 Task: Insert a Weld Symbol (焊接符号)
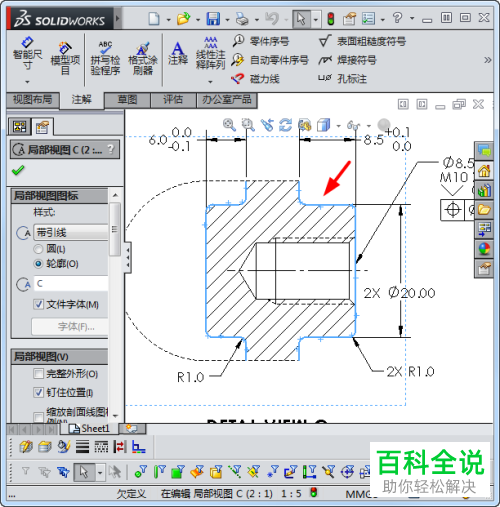[347, 60]
